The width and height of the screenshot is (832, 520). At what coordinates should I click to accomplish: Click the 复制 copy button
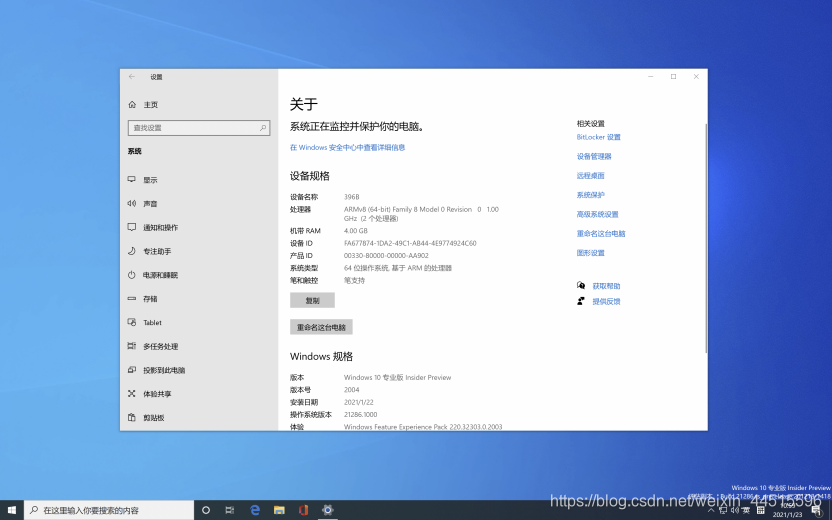click(x=313, y=300)
